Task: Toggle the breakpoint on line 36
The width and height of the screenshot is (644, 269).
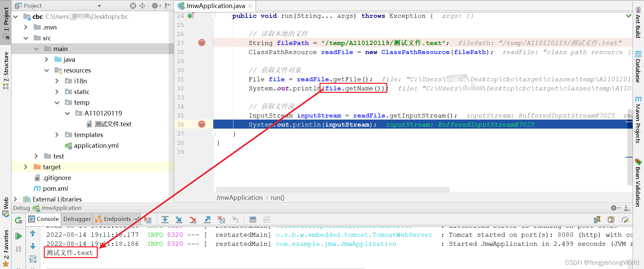Action: click(202, 124)
